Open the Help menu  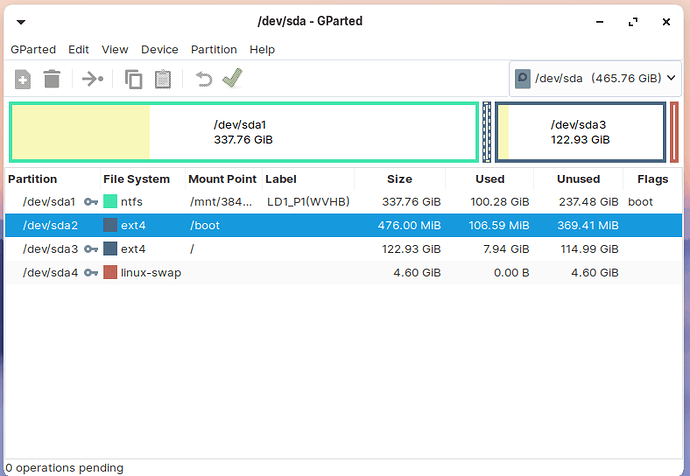[x=262, y=49]
